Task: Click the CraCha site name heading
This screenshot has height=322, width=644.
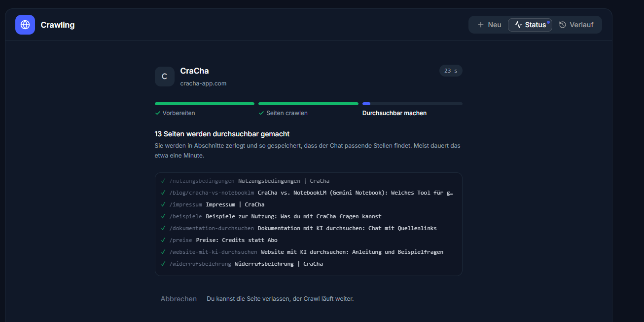Action: pos(194,71)
